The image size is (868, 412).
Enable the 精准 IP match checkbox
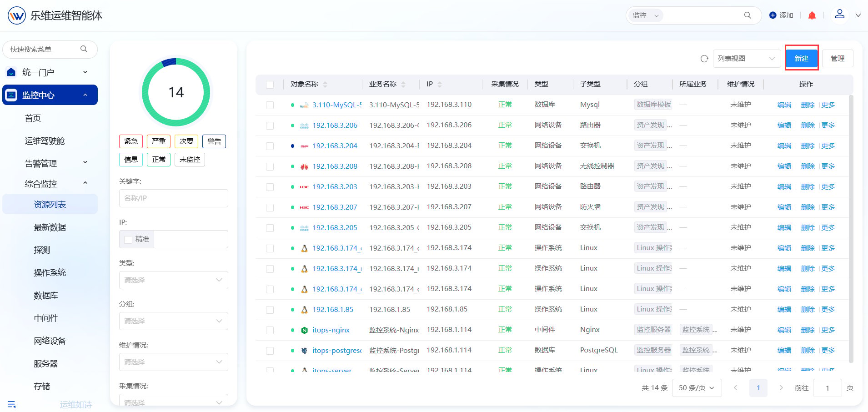[x=128, y=239]
